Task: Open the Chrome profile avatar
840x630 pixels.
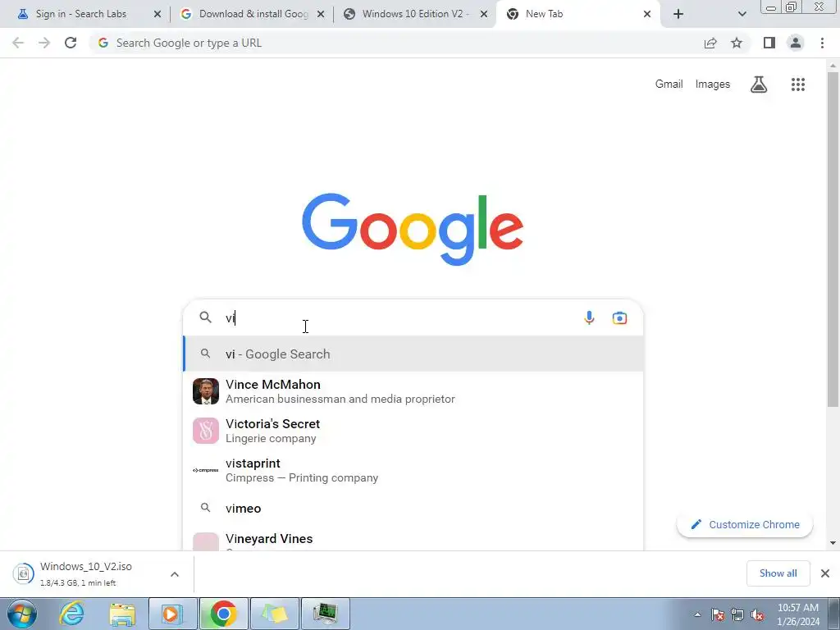Action: click(x=796, y=43)
